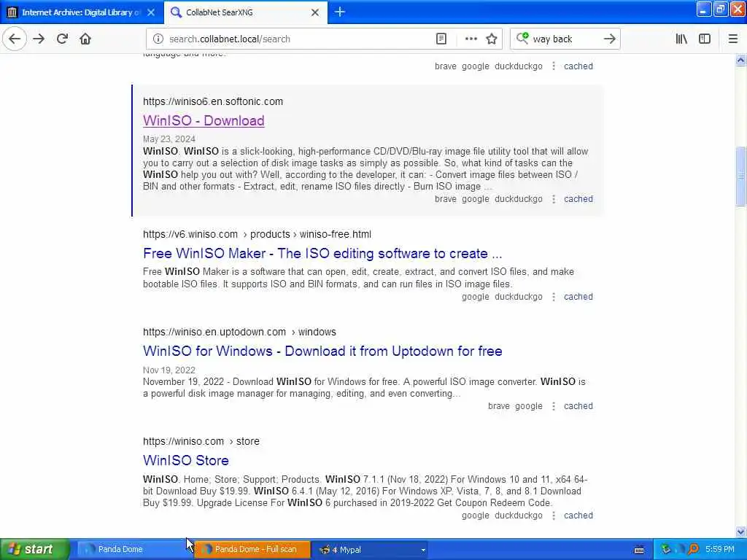
Task: Click the page scrollbar down arrow
Action: (x=740, y=532)
